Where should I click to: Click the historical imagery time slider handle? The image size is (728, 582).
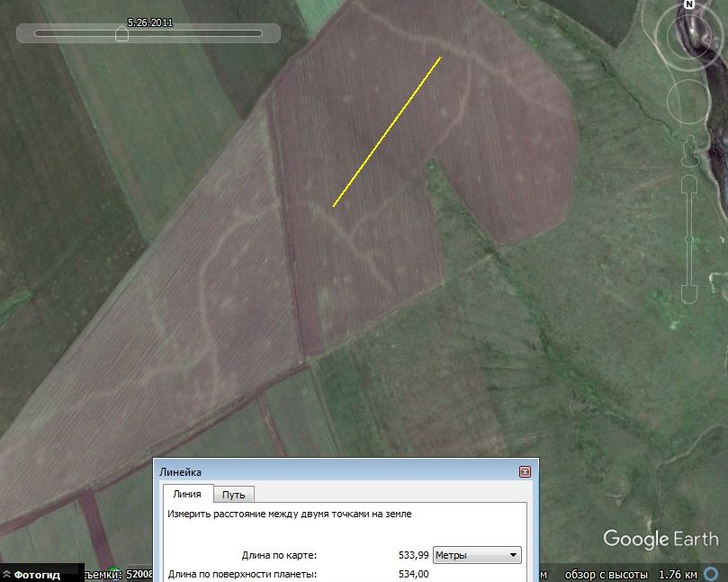(x=121, y=33)
